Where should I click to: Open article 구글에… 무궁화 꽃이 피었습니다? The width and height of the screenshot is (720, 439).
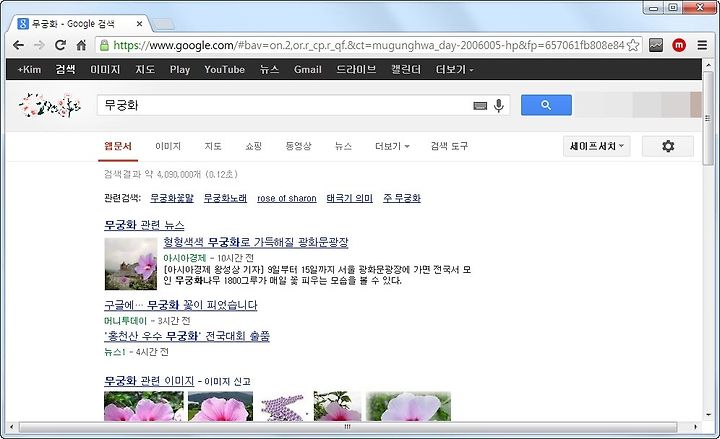[x=180, y=305]
